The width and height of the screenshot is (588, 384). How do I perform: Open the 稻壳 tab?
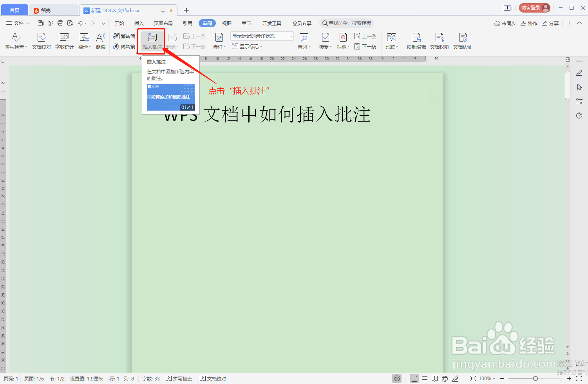click(54, 10)
